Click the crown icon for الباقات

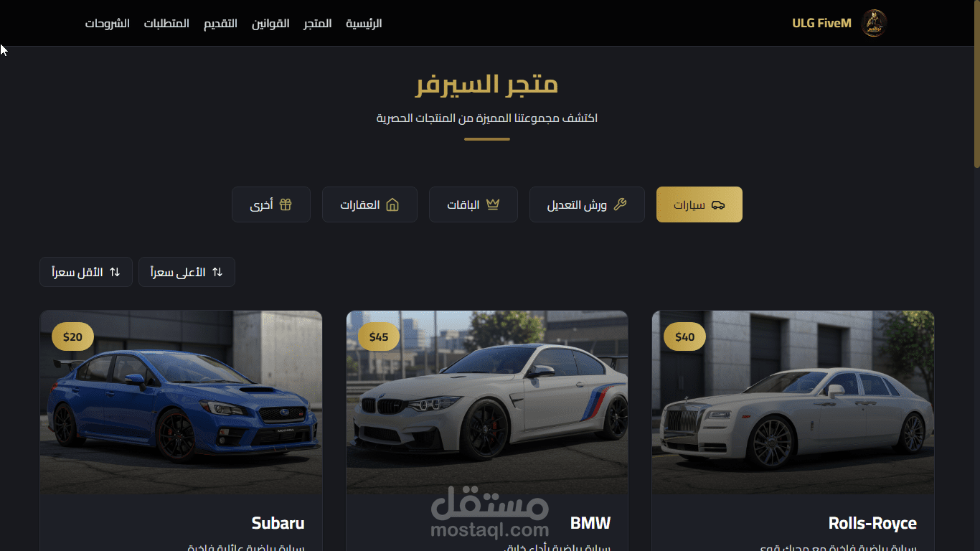click(x=493, y=205)
